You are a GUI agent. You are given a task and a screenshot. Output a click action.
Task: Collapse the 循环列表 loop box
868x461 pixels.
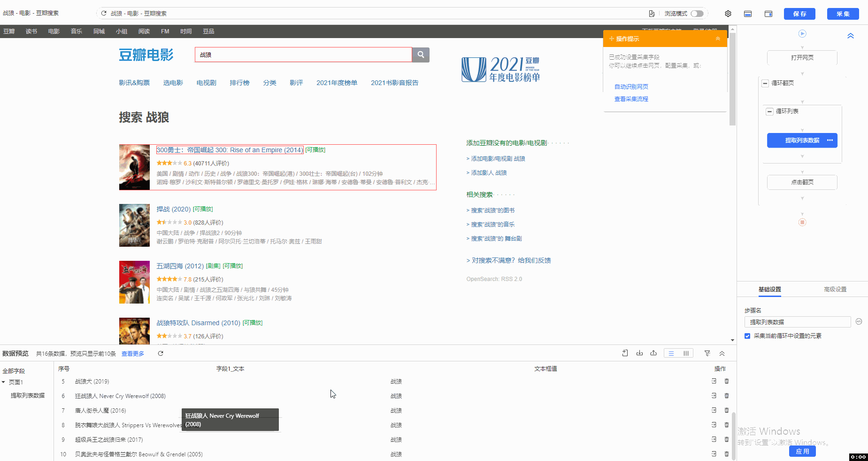[x=769, y=111]
